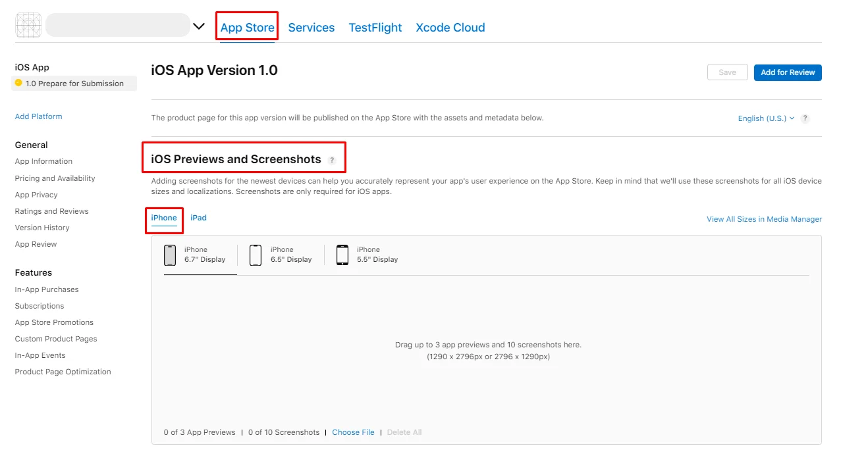
Task: Select iPhone 5.5" Display size
Action: [x=367, y=255]
